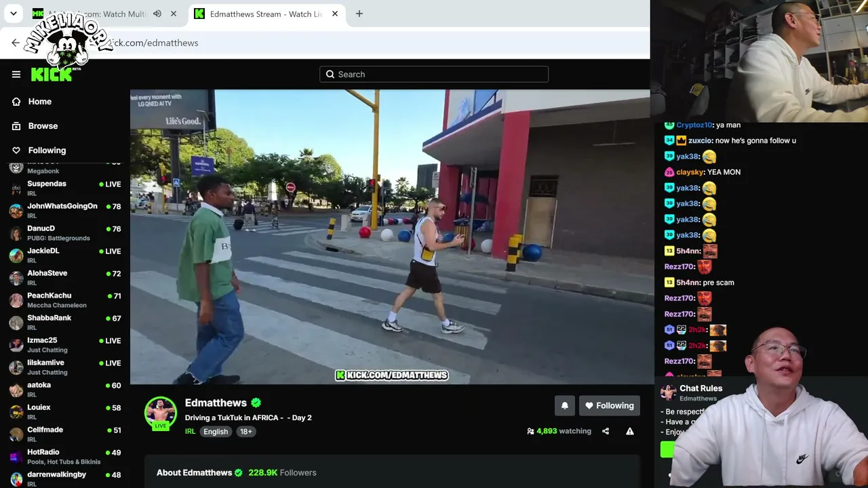This screenshot has width=868, height=488.
Task: Open the Kick hamburger menu
Action: [x=16, y=75]
